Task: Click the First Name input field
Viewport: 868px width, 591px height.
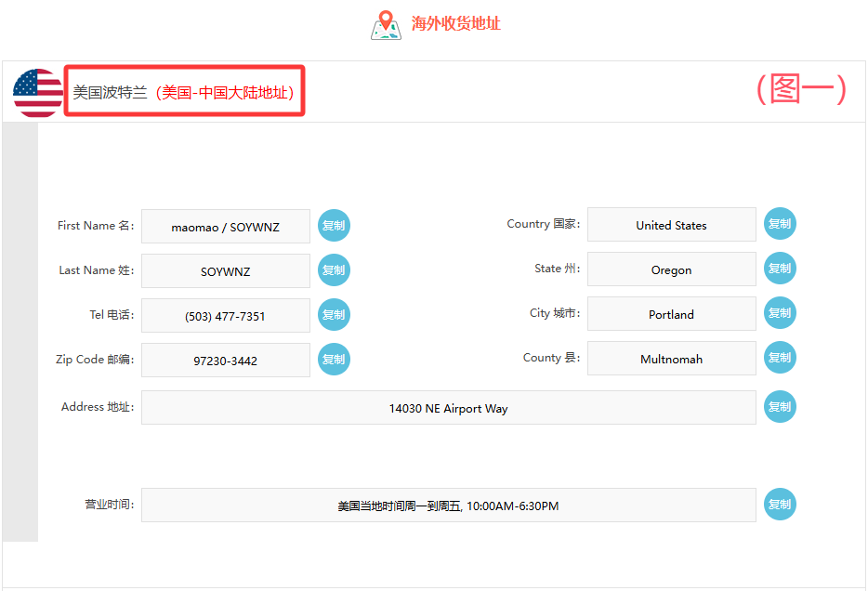Action: click(226, 227)
